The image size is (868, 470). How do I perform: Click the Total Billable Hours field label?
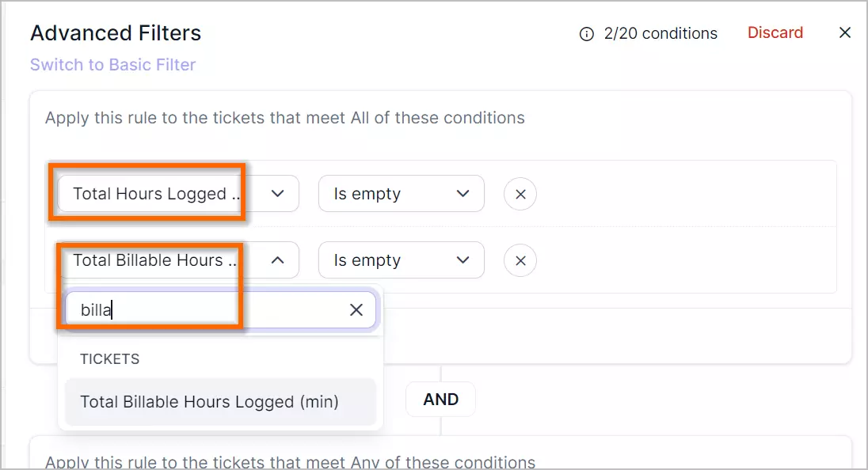point(155,260)
